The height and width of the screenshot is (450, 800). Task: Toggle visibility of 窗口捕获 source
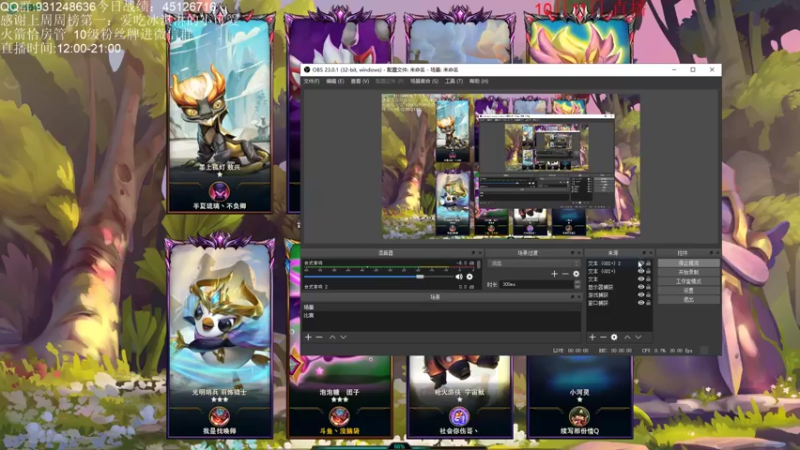pyautogui.click(x=641, y=303)
